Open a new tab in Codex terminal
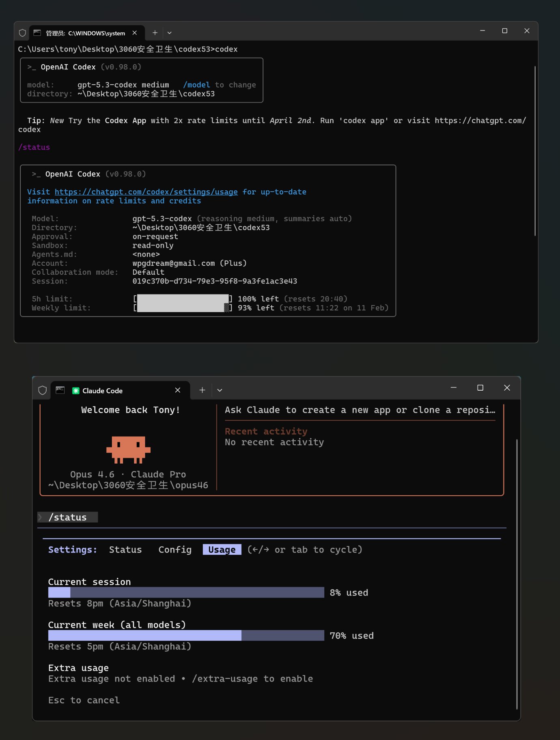The height and width of the screenshot is (740, 560). (155, 33)
